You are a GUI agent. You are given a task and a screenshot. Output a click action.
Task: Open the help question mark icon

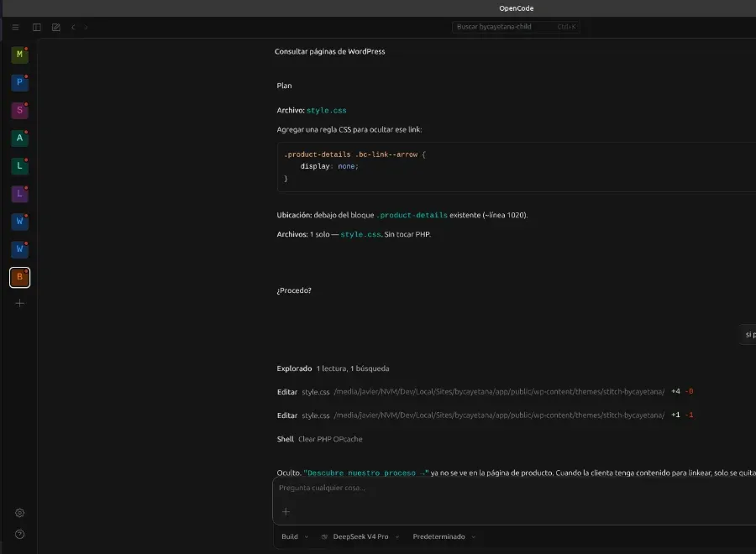pyautogui.click(x=20, y=534)
